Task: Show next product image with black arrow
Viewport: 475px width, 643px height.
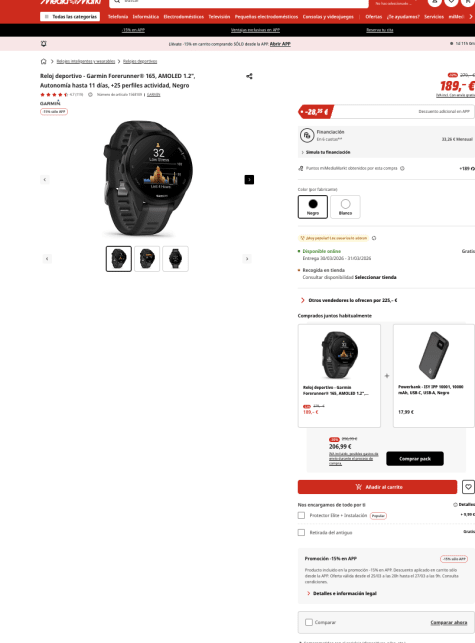Action: click(x=249, y=180)
